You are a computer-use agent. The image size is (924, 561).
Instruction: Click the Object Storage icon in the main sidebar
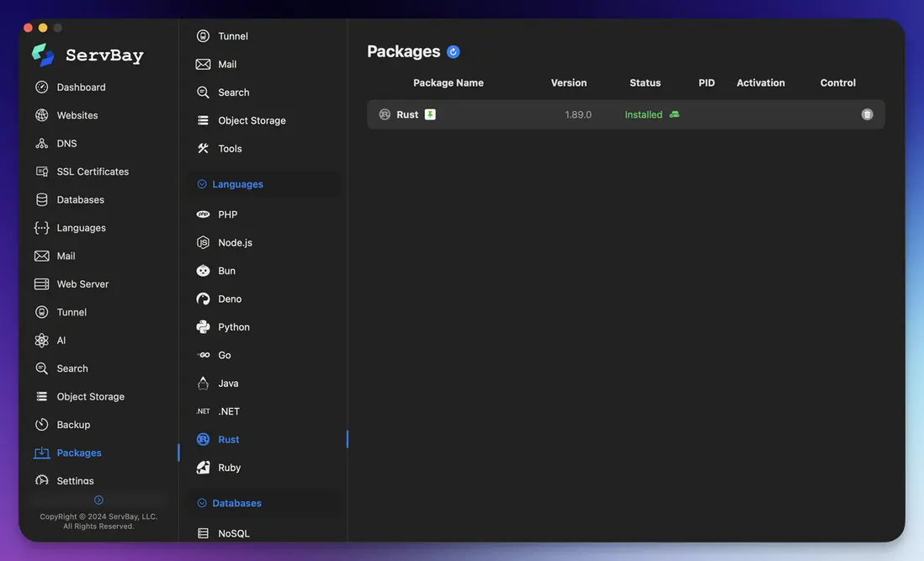42,397
